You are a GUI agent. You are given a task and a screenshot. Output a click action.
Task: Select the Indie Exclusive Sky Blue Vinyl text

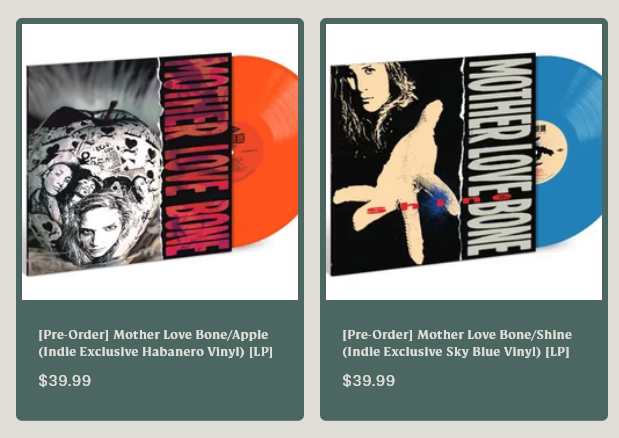(x=442, y=352)
